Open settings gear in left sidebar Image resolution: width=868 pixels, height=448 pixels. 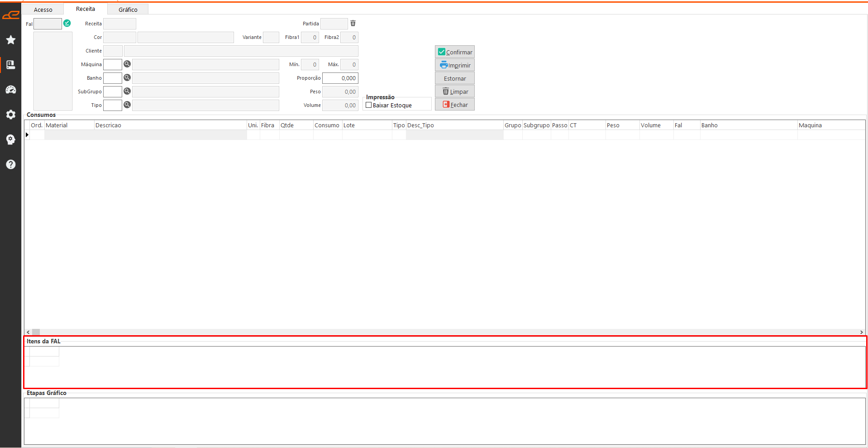11,115
